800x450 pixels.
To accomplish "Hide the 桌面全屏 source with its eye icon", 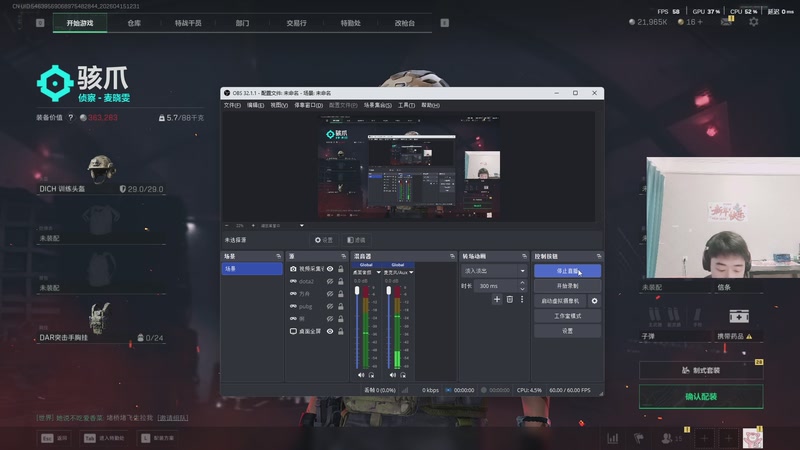I will [330, 331].
